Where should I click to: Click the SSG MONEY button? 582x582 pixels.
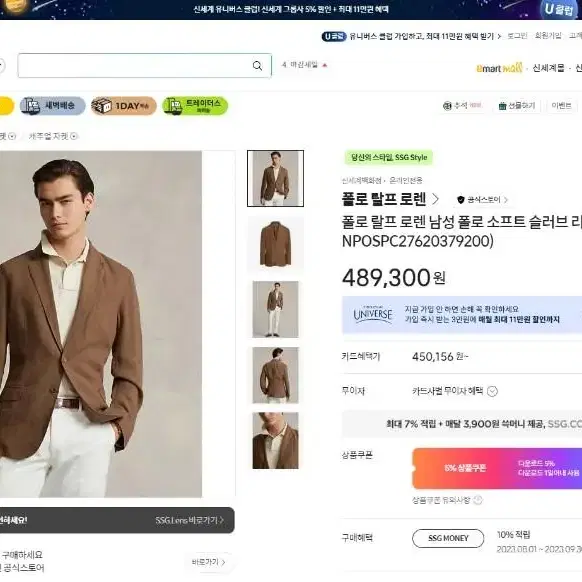448,538
